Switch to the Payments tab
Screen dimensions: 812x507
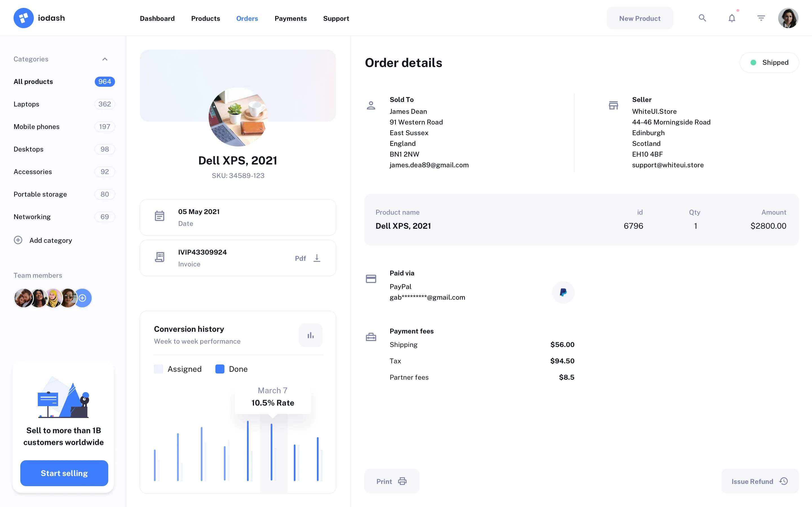point(291,18)
